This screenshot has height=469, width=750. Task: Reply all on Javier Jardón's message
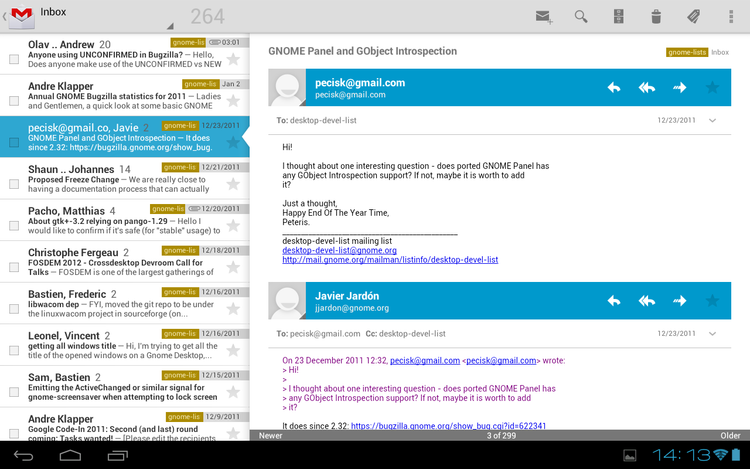click(x=647, y=300)
